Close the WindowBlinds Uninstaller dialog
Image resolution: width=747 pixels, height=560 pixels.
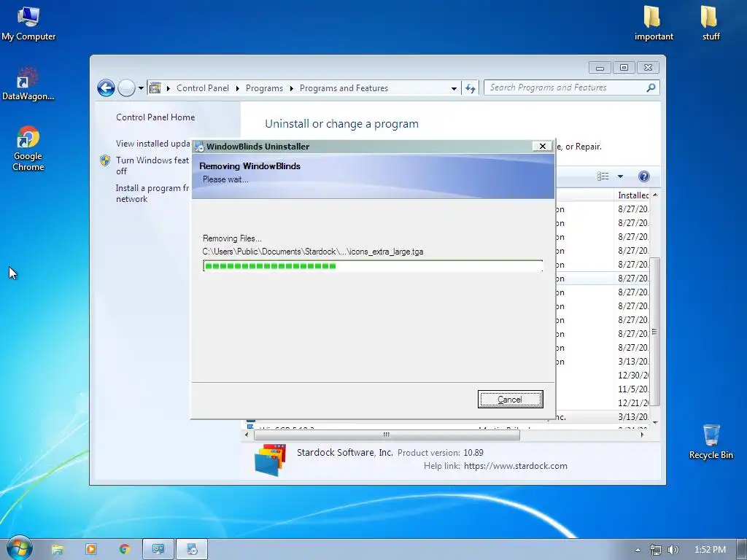pos(542,146)
